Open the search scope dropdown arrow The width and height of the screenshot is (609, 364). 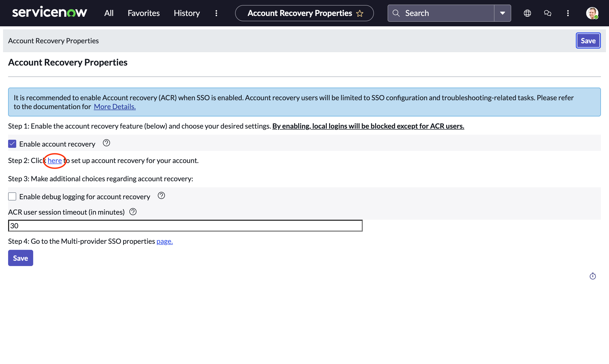[502, 13]
